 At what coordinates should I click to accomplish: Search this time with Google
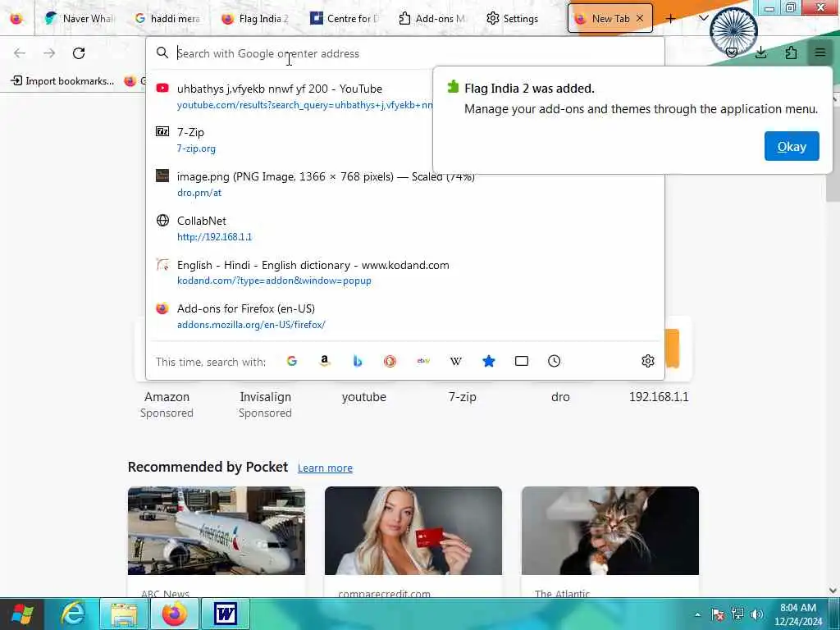(291, 361)
